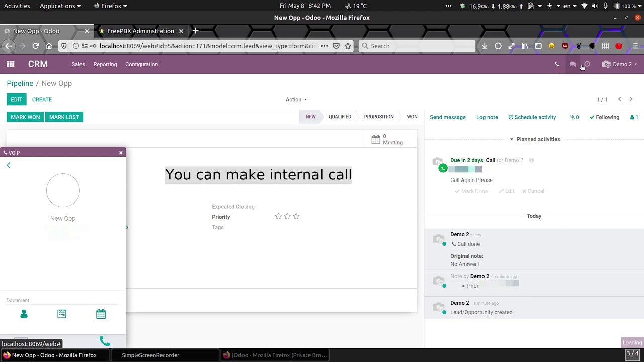Mark the opportunity as won
This screenshot has width=644, height=362.
pyautogui.click(x=25, y=117)
